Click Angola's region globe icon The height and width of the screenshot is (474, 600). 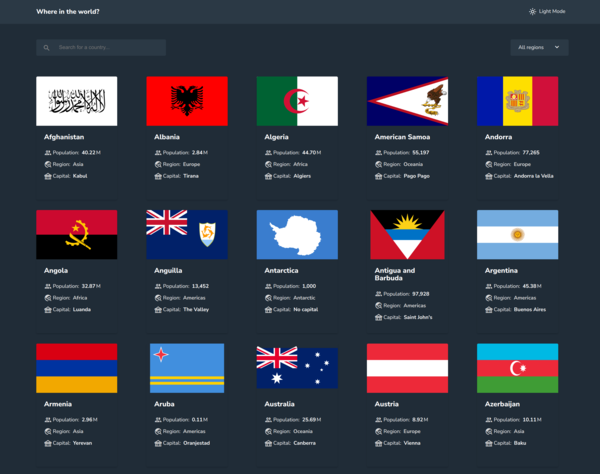tap(48, 298)
